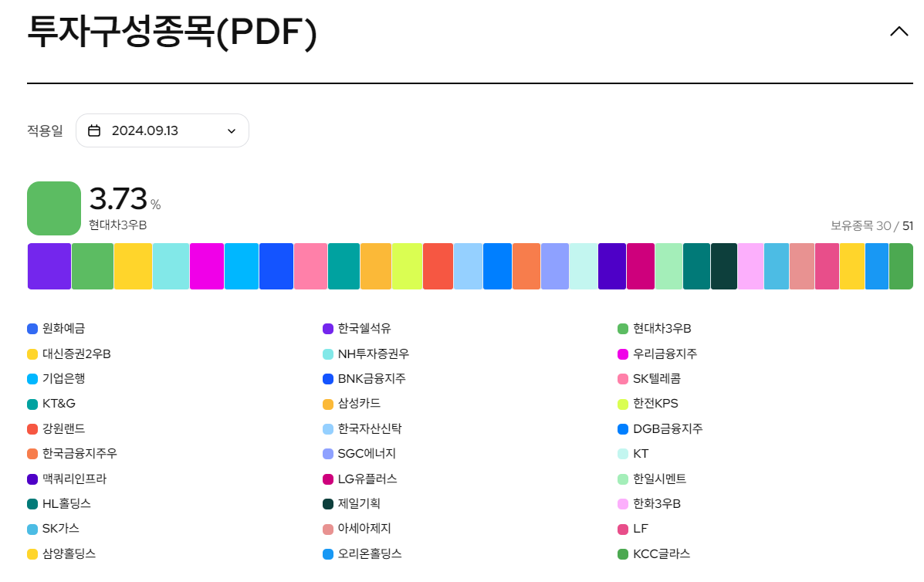Select the darkest green 제일기획 bar segment
924x582 pixels.
click(x=724, y=266)
